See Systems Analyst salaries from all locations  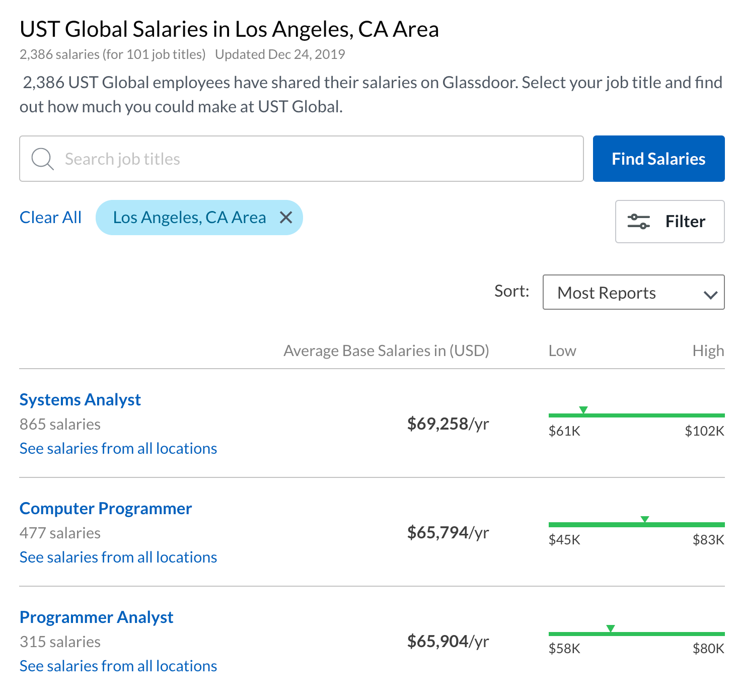118,448
